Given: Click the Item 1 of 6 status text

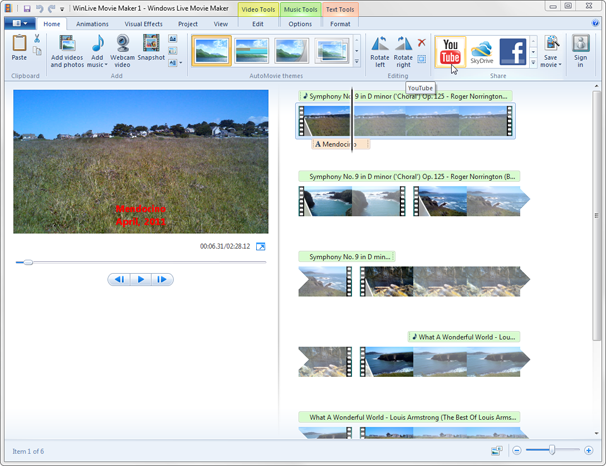Looking at the screenshot, I should point(28,451).
